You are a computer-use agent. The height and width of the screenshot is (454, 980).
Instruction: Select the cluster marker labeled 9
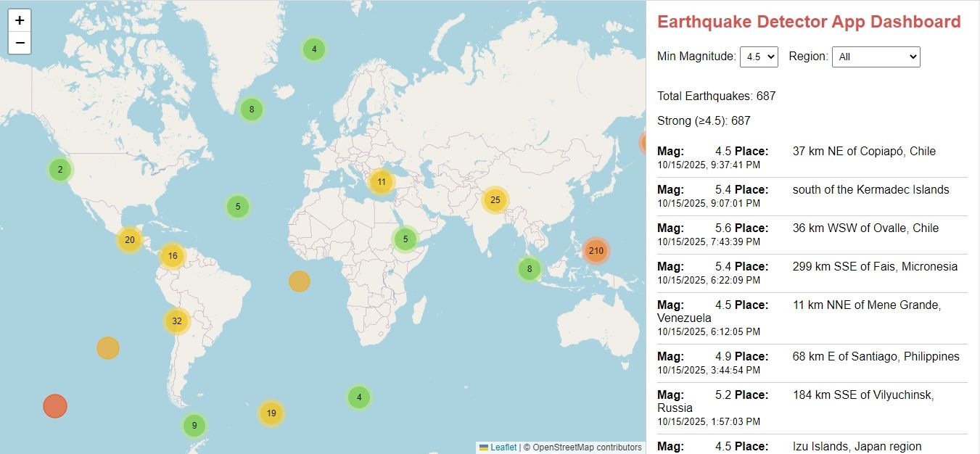click(194, 425)
